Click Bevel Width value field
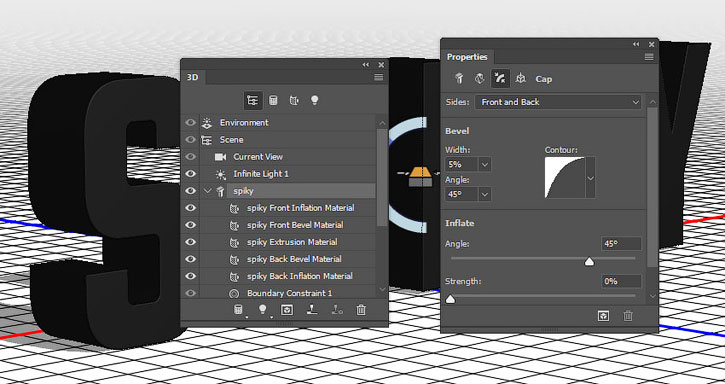 coord(461,164)
